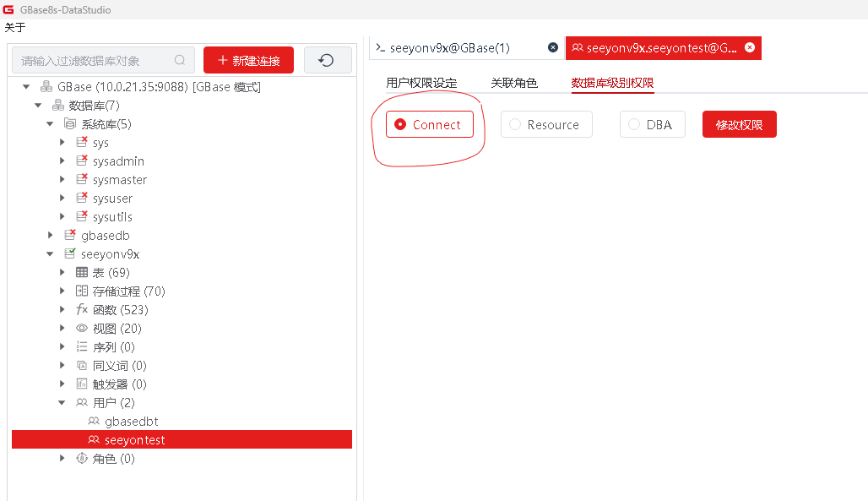Image resolution: width=868 pixels, height=501 pixels.
Task: Click the seeyonv9x connected database icon
Action: coord(70,253)
